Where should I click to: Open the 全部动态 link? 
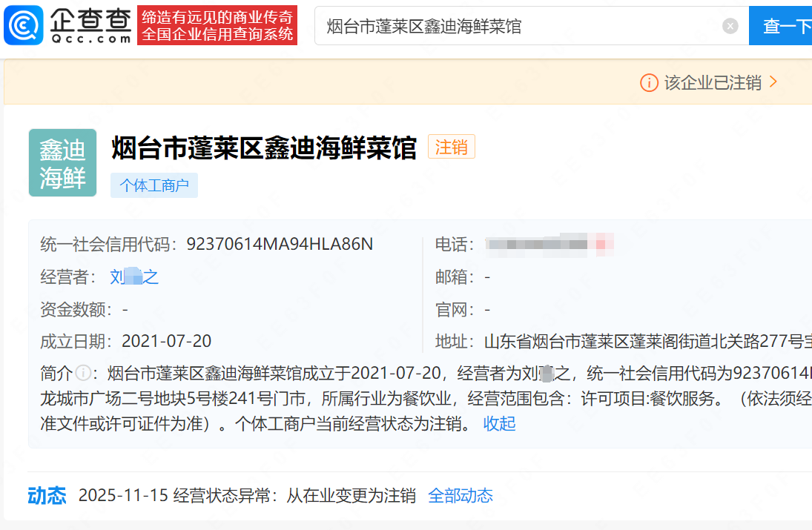point(461,495)
